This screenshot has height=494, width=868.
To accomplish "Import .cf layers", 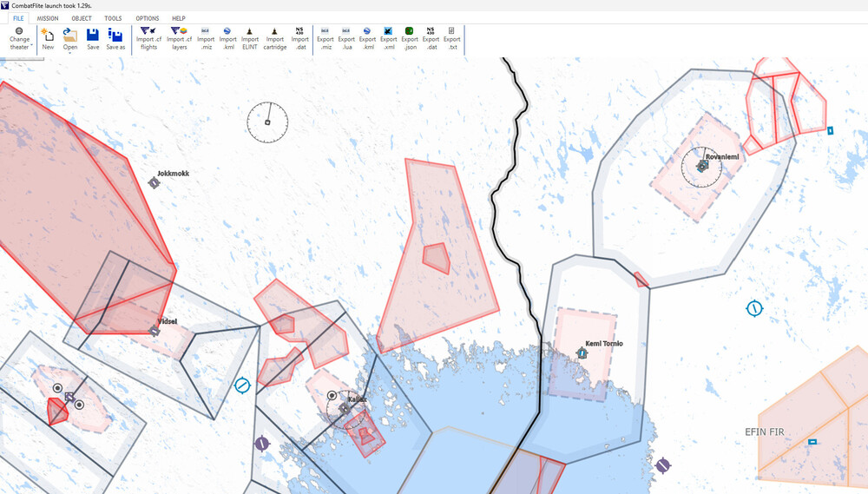I will pos(179,39).
